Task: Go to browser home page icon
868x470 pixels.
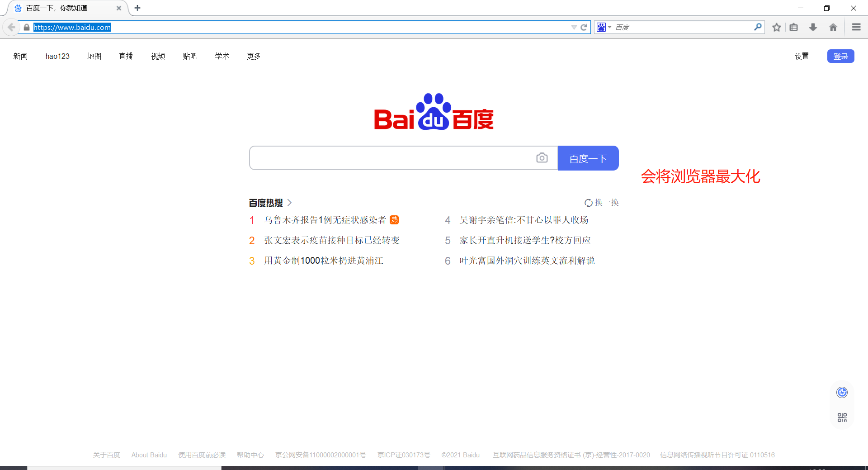Action: (x=833, y=27)
